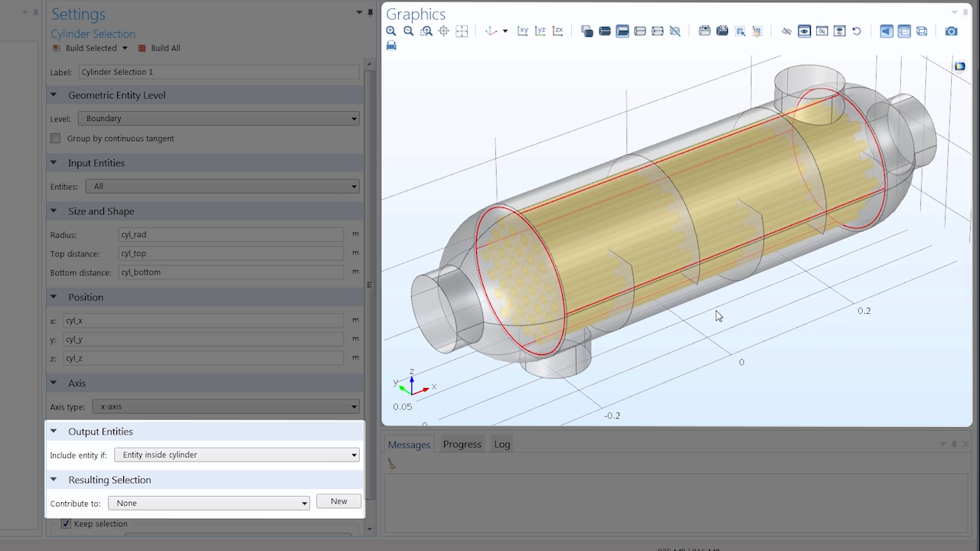Select the Select Points icon
This screenshot has height=551, width=980.
(658, 31)
